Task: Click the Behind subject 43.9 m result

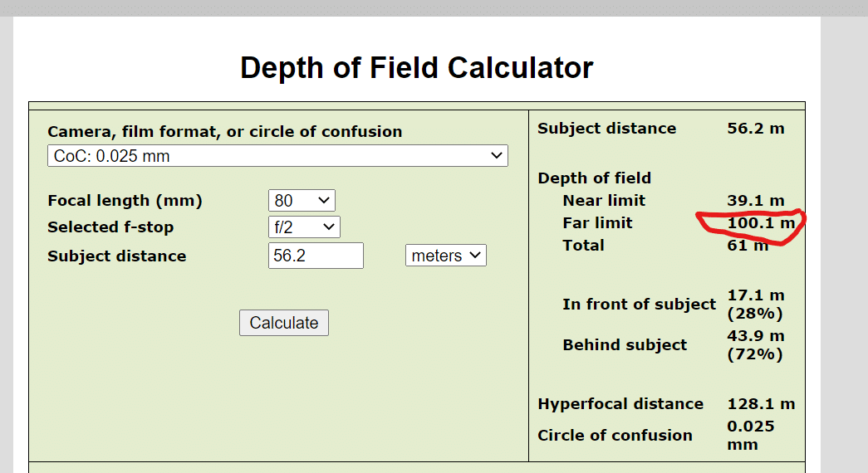Action: pos(756,344)
